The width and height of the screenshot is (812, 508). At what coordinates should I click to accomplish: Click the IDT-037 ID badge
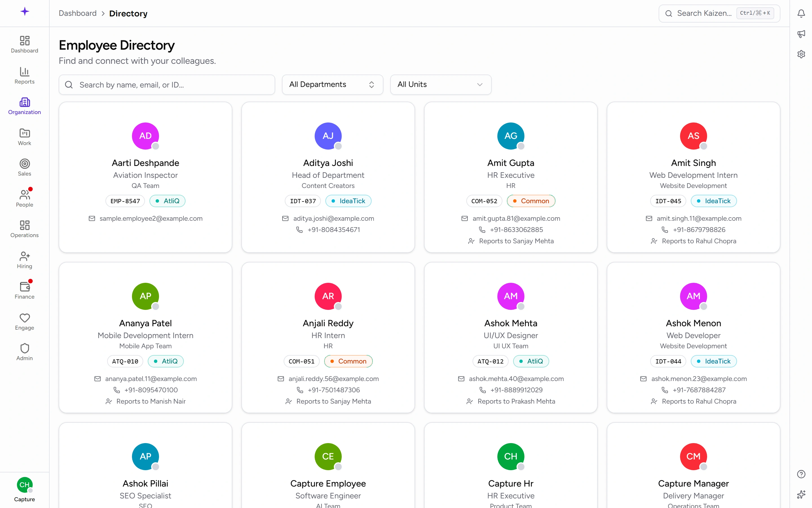303,201
